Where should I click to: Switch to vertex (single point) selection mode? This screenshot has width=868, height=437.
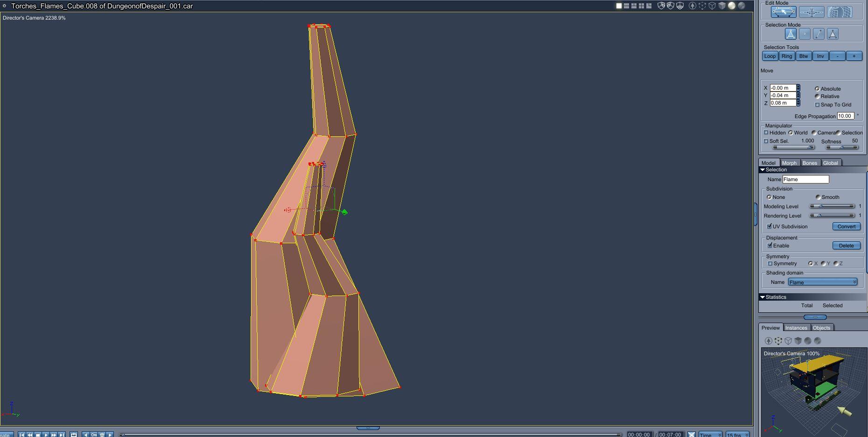tap(805, 34)
